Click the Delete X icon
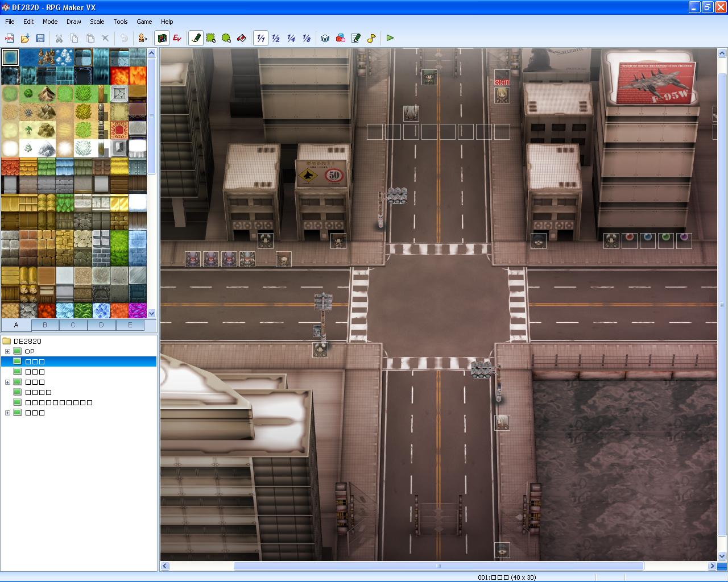Screen dimensions: 728x582 [105, 38]
